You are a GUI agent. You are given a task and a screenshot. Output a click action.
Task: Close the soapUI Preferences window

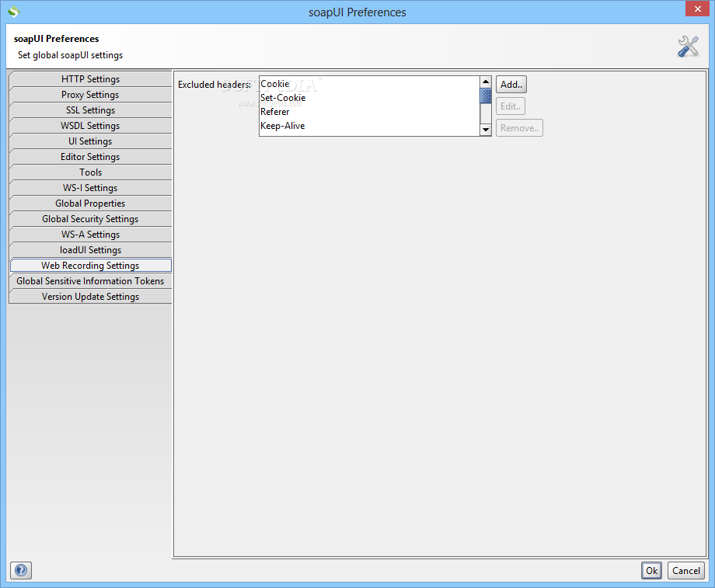click(x=697, y=9)
